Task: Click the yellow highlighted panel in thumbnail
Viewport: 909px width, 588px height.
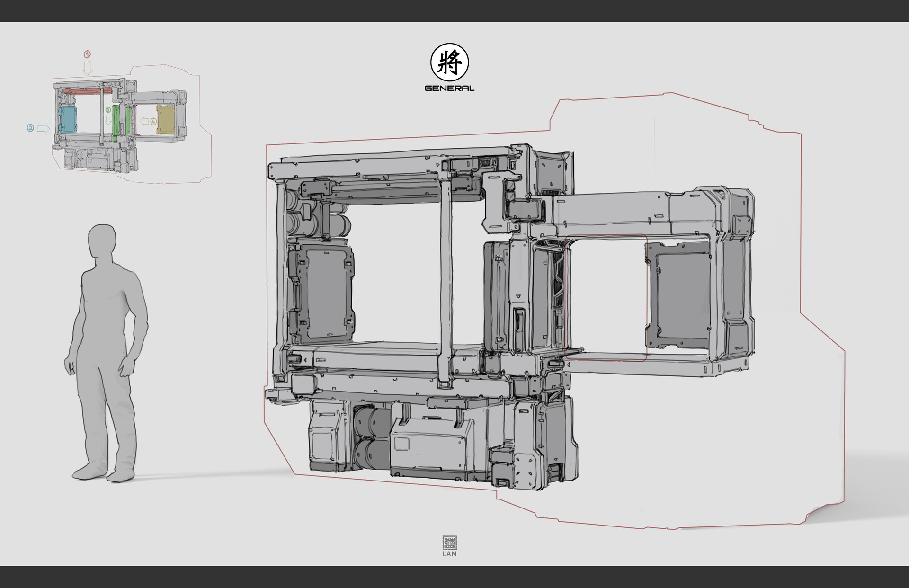Action: (x=166, y=120)
